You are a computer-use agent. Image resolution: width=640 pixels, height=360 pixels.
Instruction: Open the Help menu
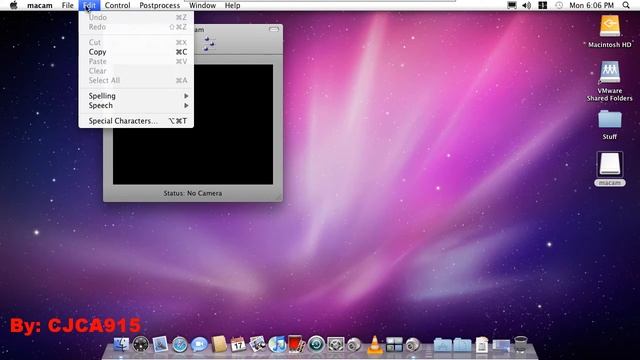(x=232, y=5)
